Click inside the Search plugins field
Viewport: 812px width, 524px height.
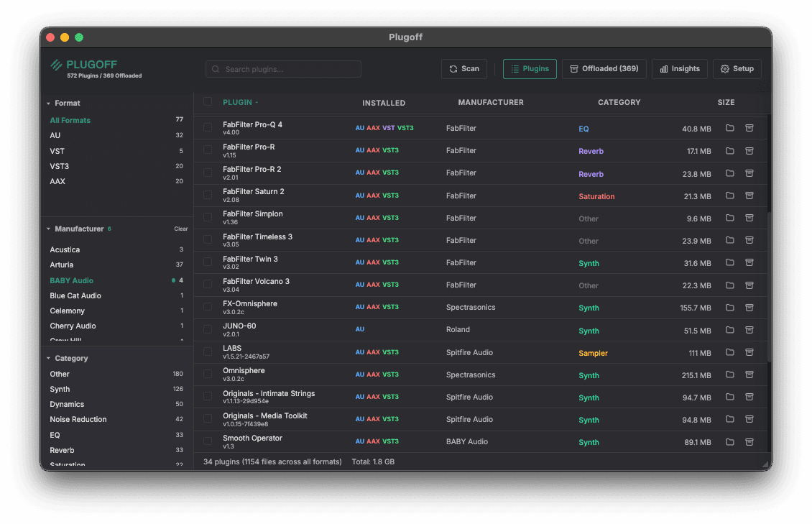point(283,69)
